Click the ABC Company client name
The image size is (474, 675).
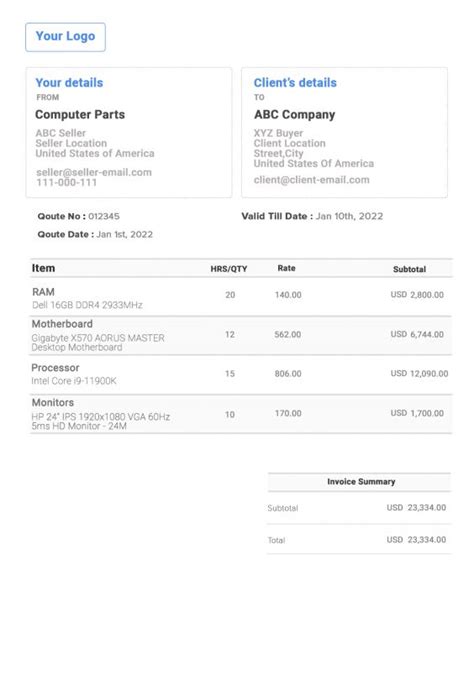coord(294,115)
